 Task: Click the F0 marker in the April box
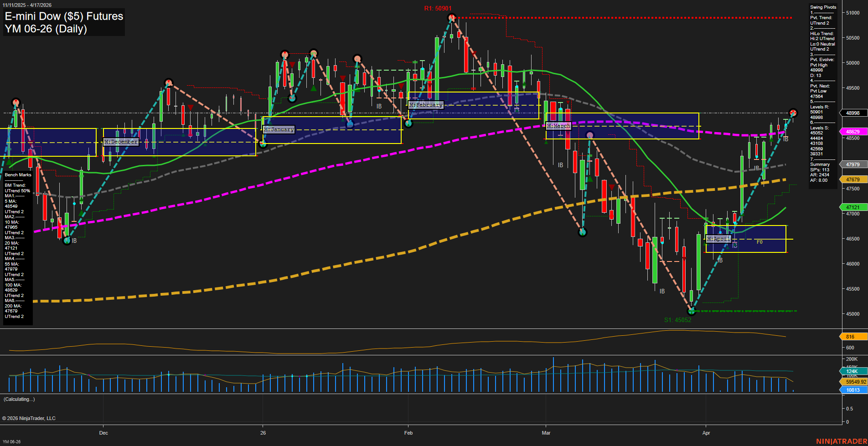759,242
